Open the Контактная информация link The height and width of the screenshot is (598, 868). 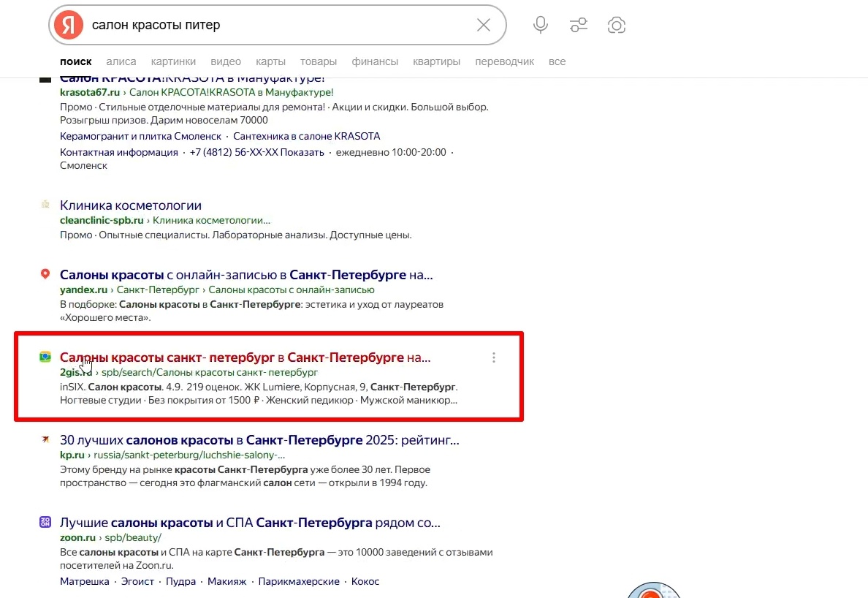119,152
